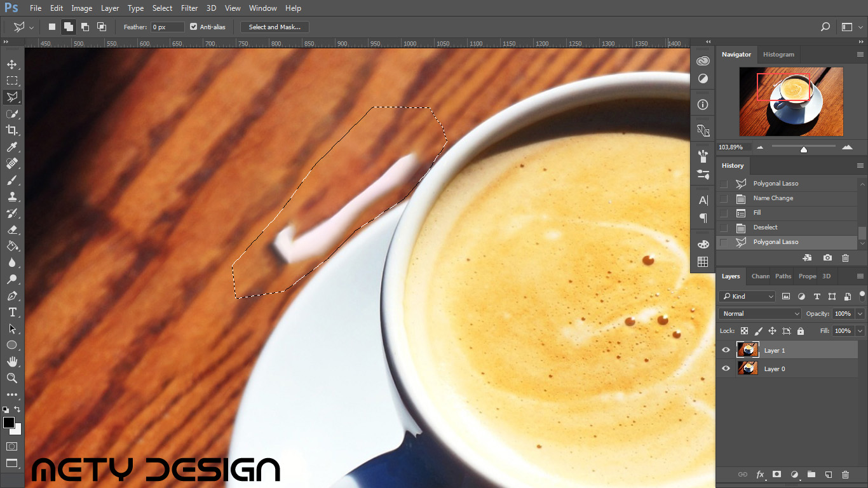Select the Zoom tool

pyautogui.click(x=12, y=378)
